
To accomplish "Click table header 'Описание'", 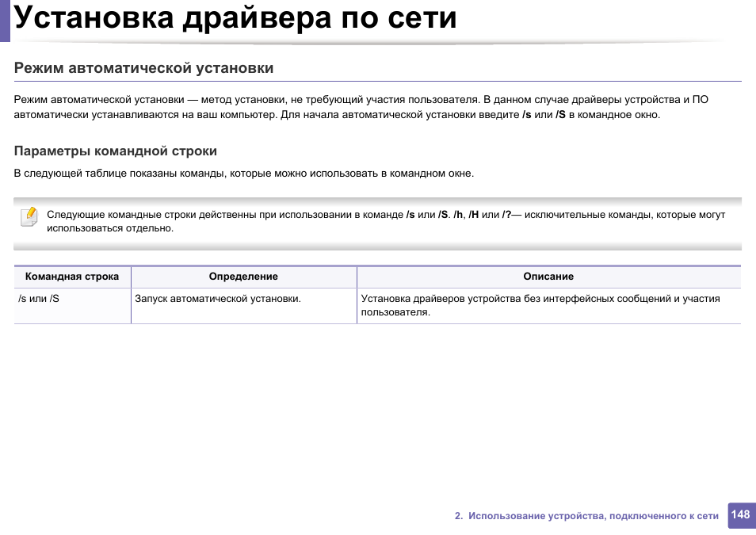I will (548, 277).
